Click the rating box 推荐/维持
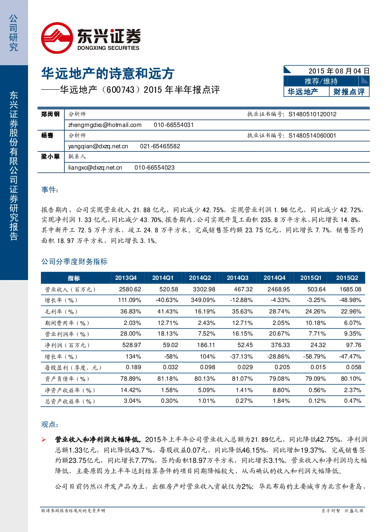The image size is (392, 532). [321, 81]
